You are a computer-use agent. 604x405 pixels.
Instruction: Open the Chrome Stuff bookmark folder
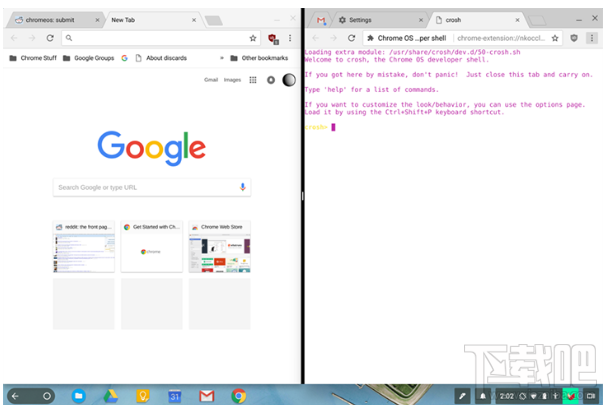[x=33, y=58]
